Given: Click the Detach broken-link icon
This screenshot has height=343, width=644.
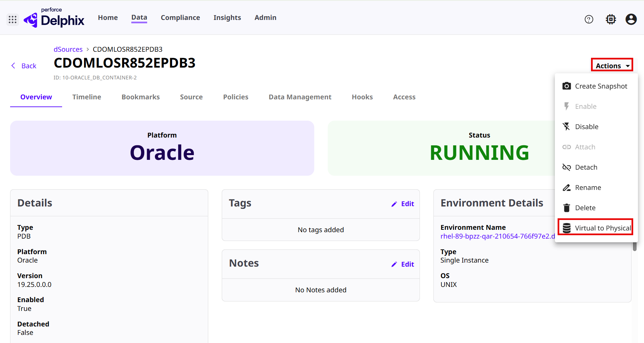Looking at the screenshot, I should pos(566,167).
